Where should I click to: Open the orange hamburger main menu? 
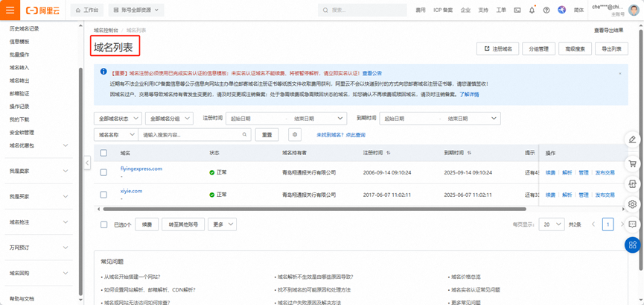tap(10, 10)
